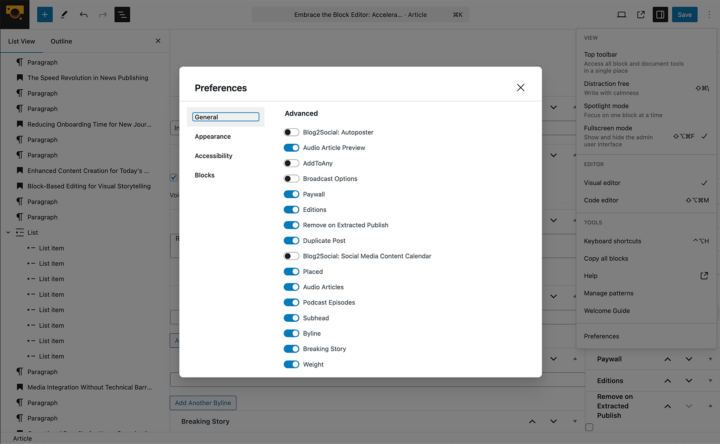This screenshot has height=444, width=720.
Task: Turn off the Byline toggle
Action: [x=291, y=333]
